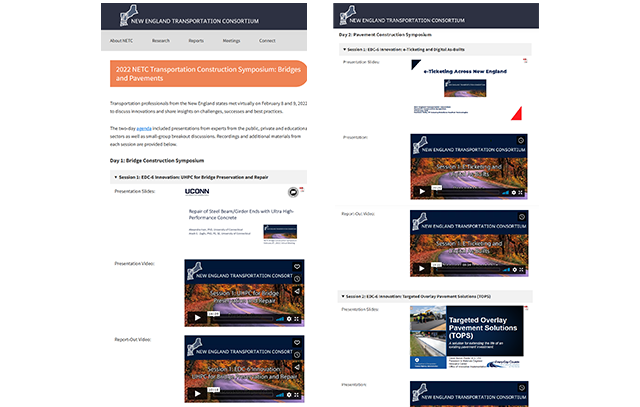Screen dimensions: 640x407
Task: Play the e-Ticketing Report-Out Video
Action: [x=422, y=268]
